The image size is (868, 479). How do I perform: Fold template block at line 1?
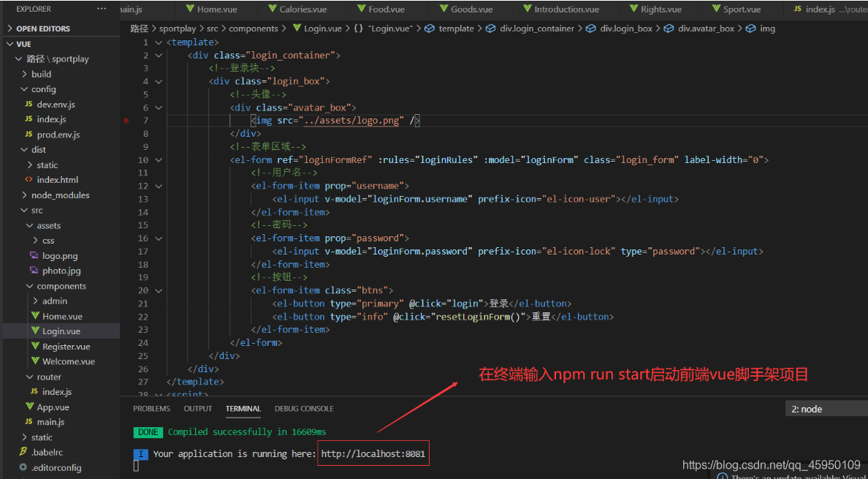[x=159, y=42]
